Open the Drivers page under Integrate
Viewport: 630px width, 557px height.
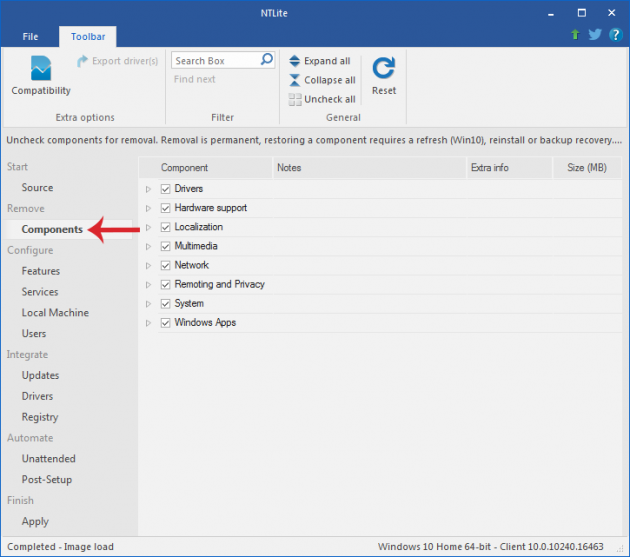click(37, 397)
